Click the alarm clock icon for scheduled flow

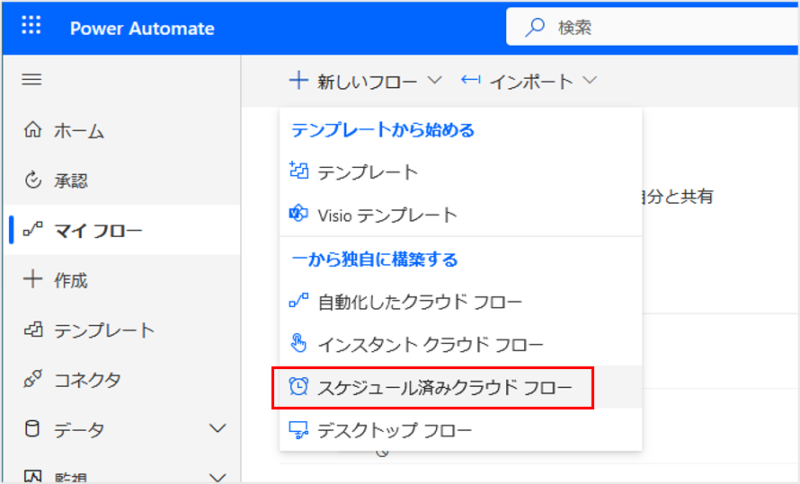coord(298,387)
